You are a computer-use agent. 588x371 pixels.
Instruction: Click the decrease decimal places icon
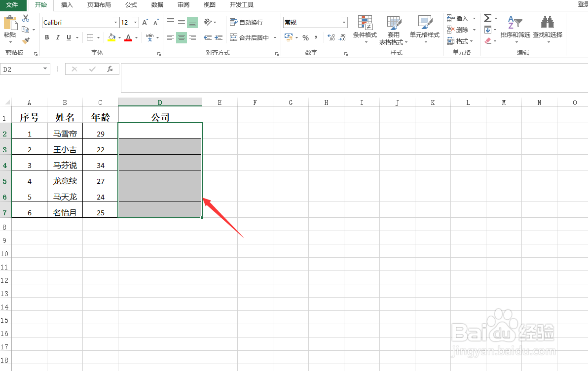point(342,37)
